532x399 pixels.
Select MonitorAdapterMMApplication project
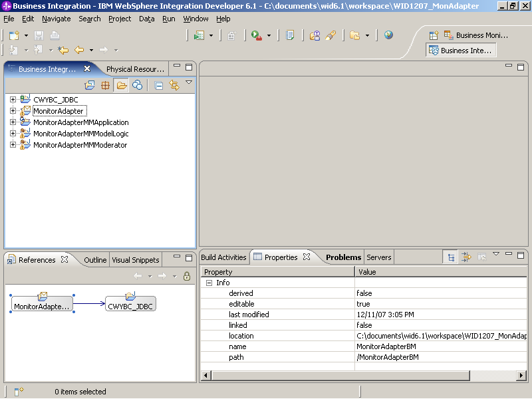(80, 122)
